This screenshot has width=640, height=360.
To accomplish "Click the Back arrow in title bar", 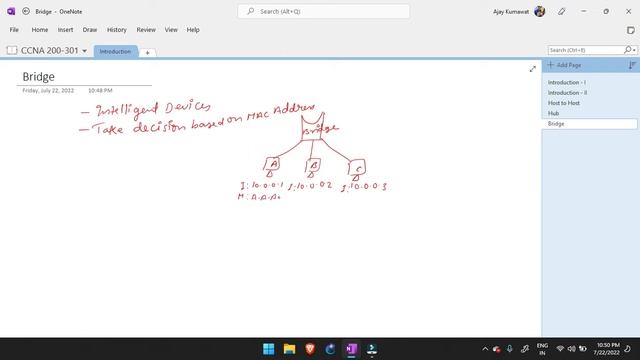I will pos(26,11).
